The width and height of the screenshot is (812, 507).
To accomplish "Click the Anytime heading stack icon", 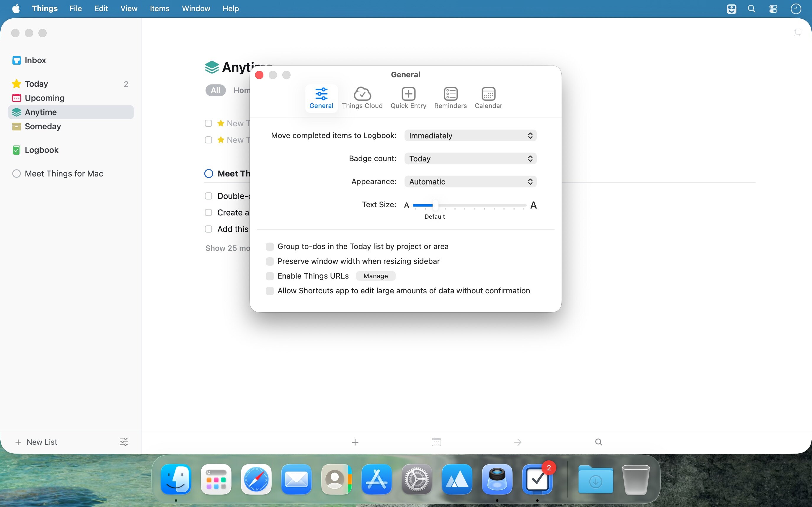I will pyautogui.click(x=212, y=67).
